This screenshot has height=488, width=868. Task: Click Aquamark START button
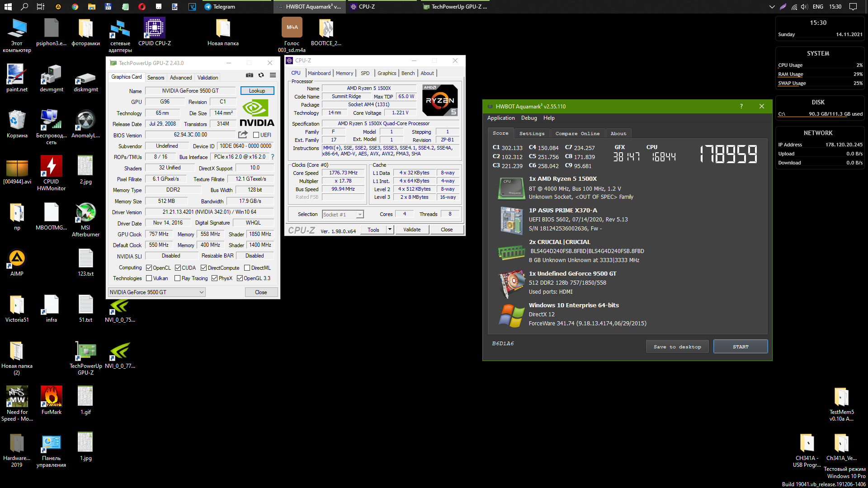(741, 347)
